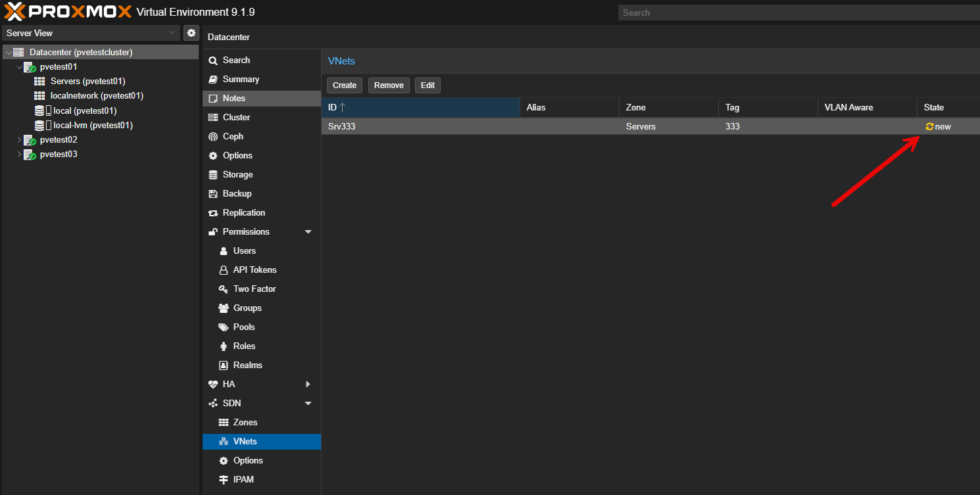Collapse the pvetest01 node

point(19,67)
